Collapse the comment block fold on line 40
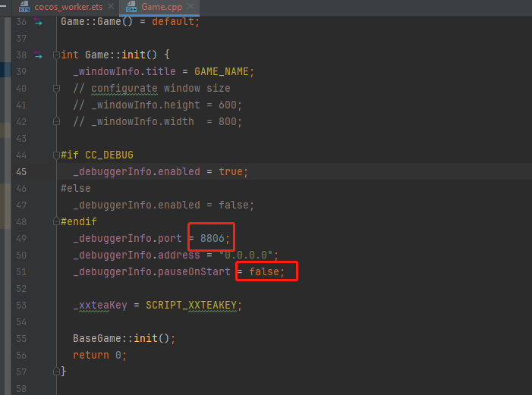This screenshot has width=532, height=395. click(x=56, y=89)
